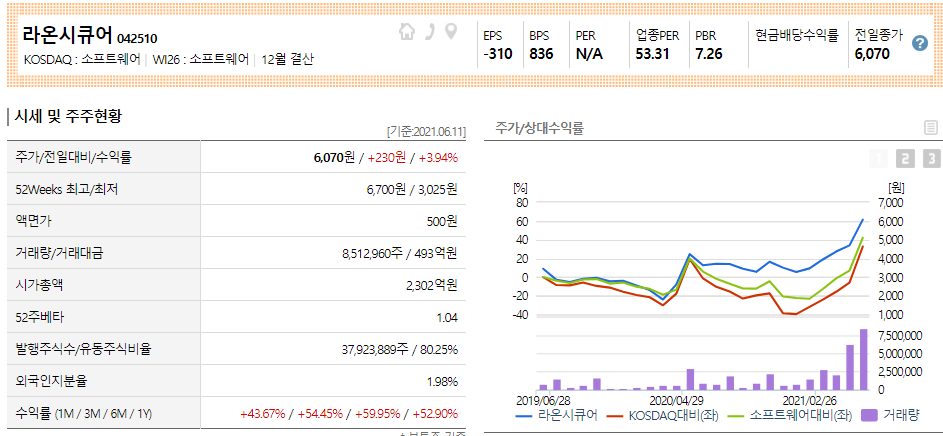Click the 1.98% foreign ownership value
943x436 pixels.
(444, 381)
